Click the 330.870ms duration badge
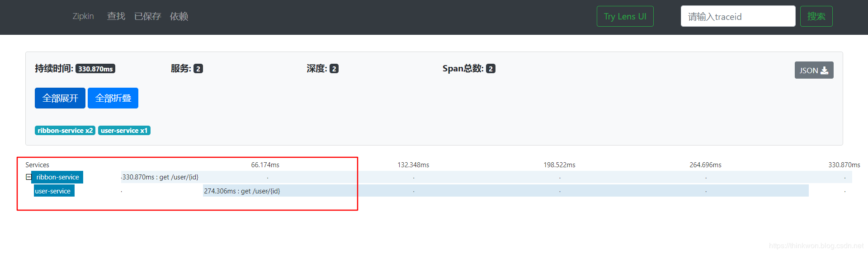This screenshot has width=868, height=254. click(95, 69)
